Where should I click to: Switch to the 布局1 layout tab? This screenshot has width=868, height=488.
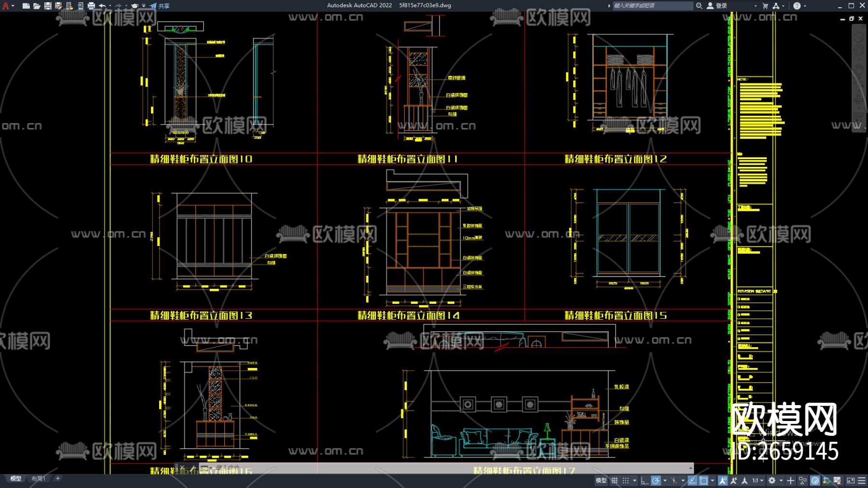coord(38,478)
